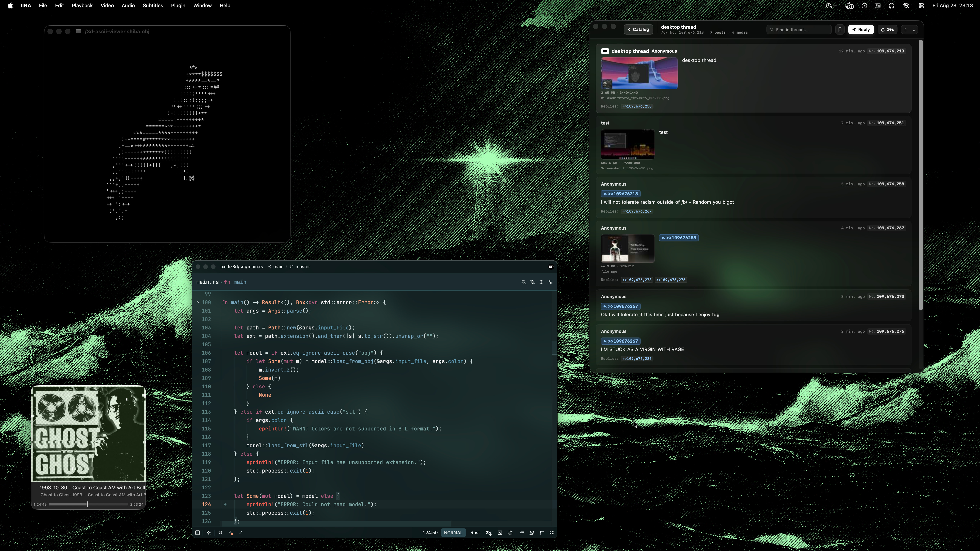Viewport: 980px width, 551px height.
Task: Follow reply link >>109,676,273 under file.png post
Action: [637, 280]
